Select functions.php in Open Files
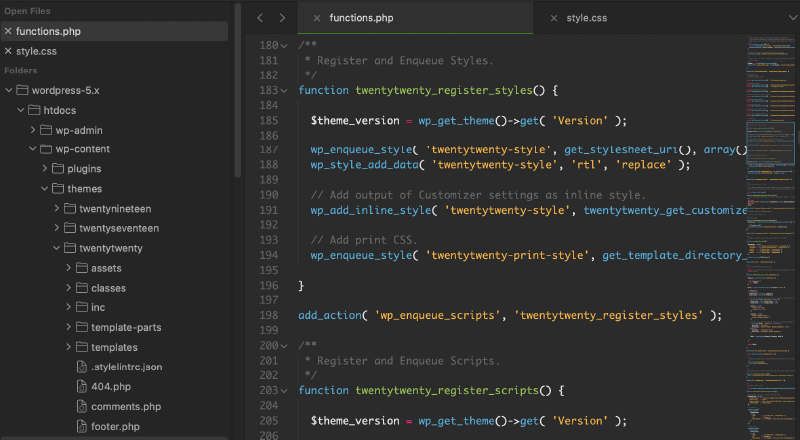 click(114, 31)
